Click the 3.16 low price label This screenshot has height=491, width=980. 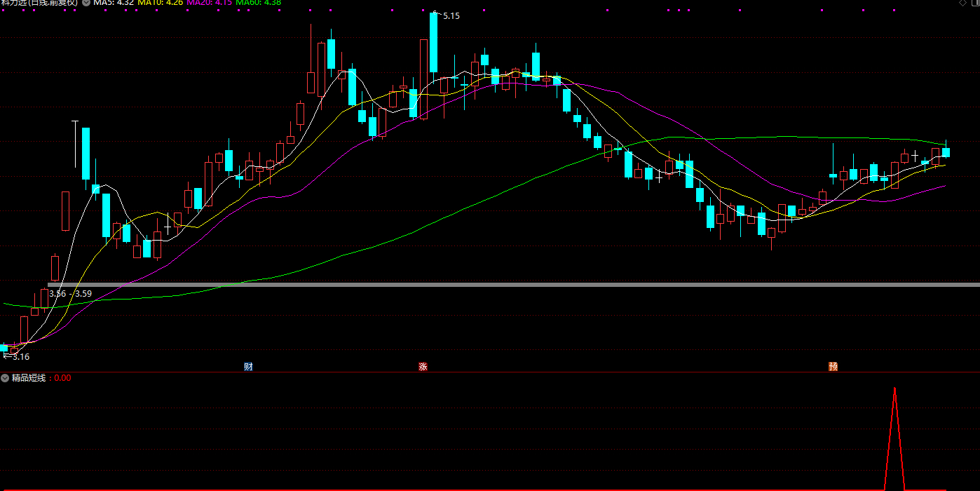coord(21,356)
